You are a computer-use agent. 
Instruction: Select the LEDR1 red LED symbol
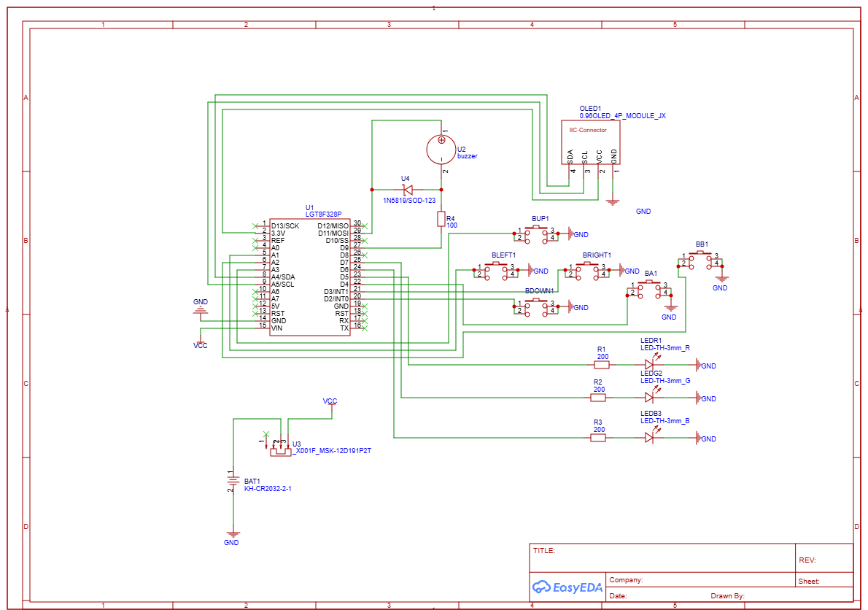pos(651,363)
